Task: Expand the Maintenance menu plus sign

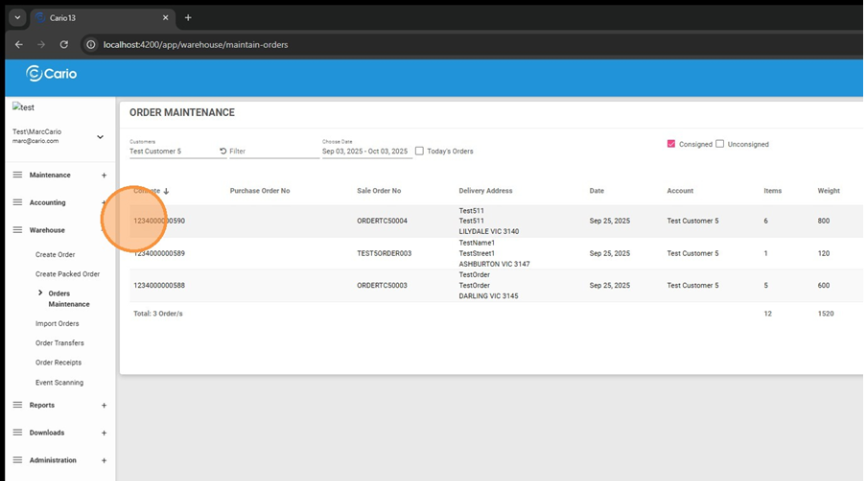Action: pos(104,175)
